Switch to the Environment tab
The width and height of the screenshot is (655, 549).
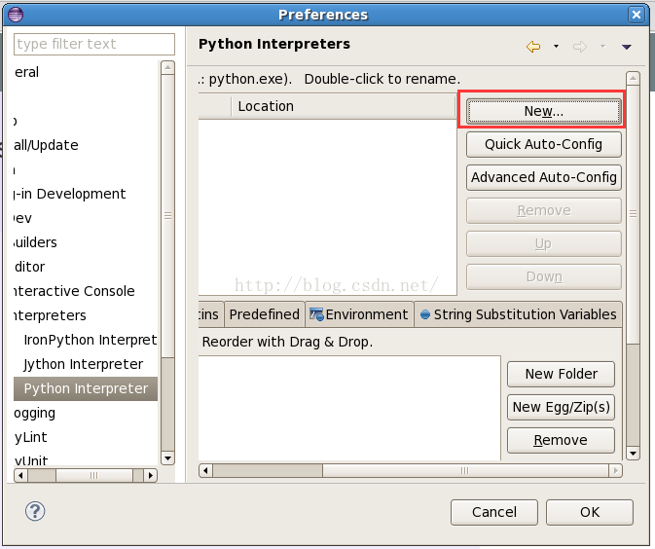click(x=359, y=314)
